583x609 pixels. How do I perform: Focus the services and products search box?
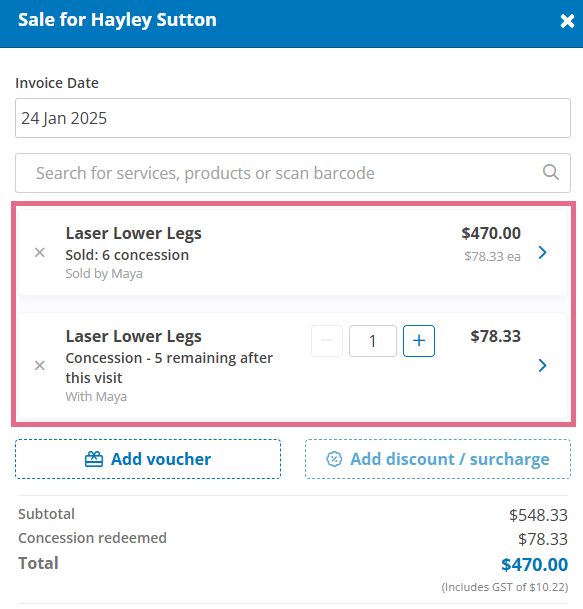tap(293, 173)
